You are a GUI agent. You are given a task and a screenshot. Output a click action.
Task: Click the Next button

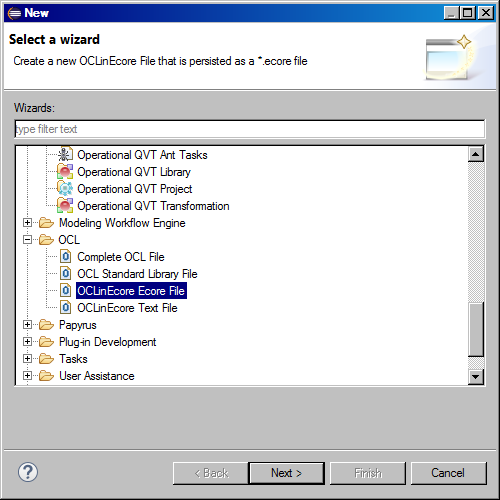[x=287, y=473]
